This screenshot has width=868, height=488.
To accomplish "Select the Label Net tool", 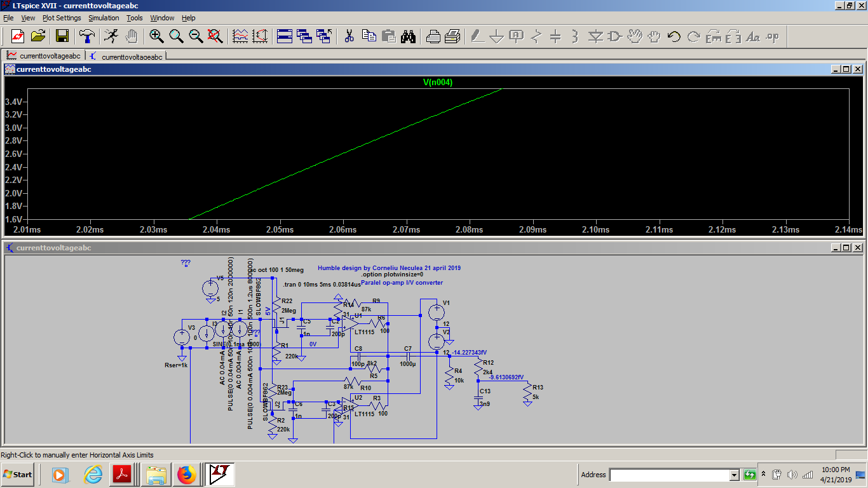I will [517, 36].
